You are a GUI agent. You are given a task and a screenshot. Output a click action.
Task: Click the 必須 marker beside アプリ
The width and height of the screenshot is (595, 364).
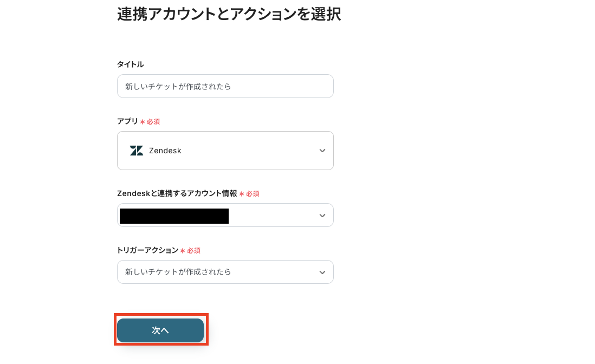tap(152, 122)
